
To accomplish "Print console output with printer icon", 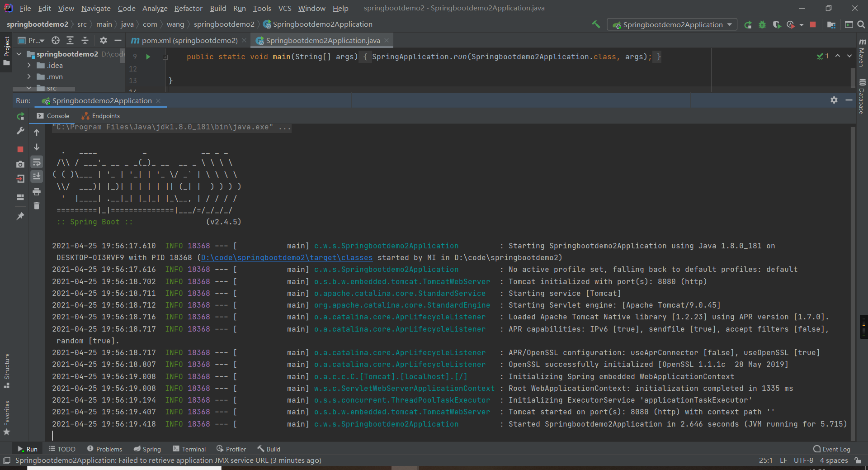I will pos(37,191).
